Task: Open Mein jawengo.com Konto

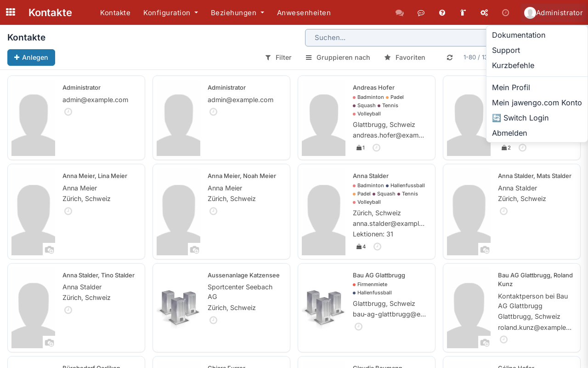Action: pyautogui.click(x=537, y=103)
